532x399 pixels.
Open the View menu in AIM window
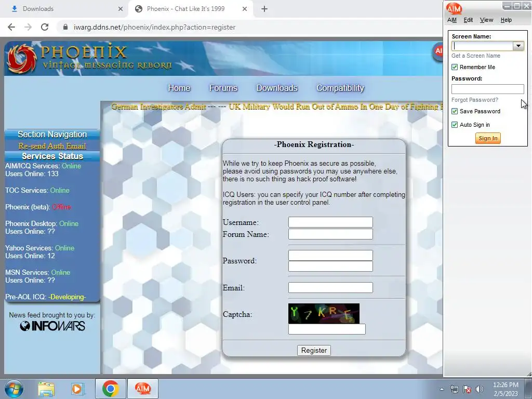(486, 20)
